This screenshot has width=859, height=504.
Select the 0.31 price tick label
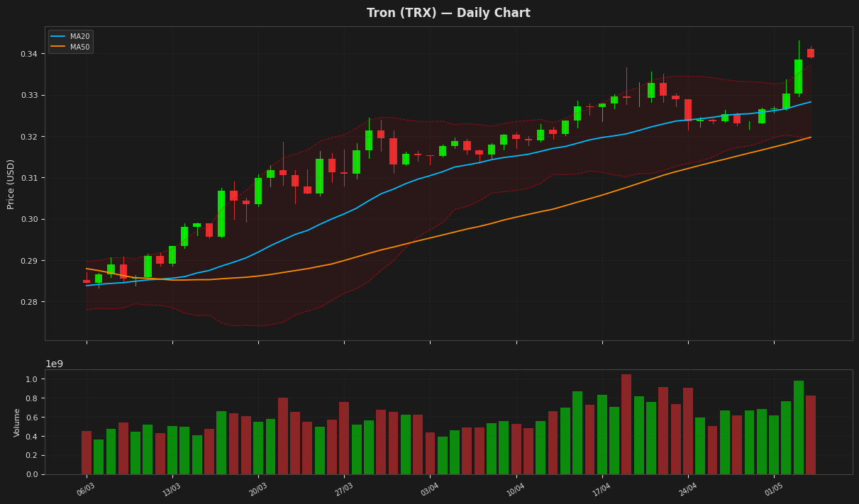pos(29,178)
